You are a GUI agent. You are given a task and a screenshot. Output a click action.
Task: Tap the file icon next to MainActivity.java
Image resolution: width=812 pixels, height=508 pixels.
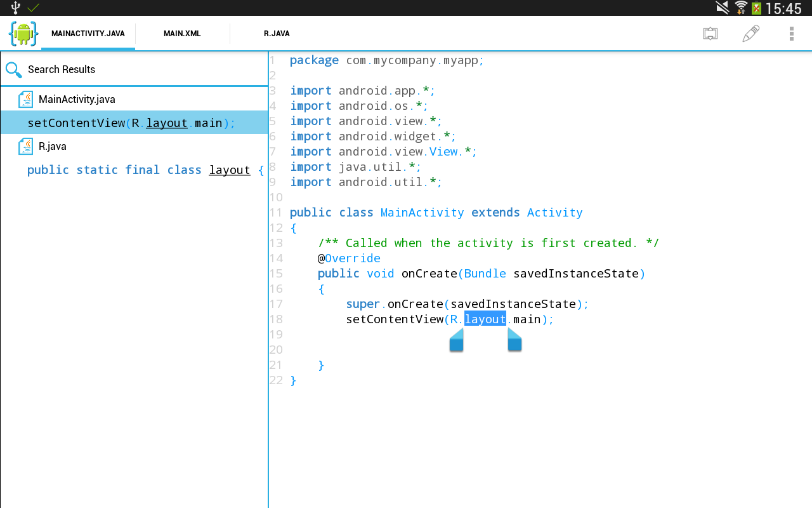(25, 99)
